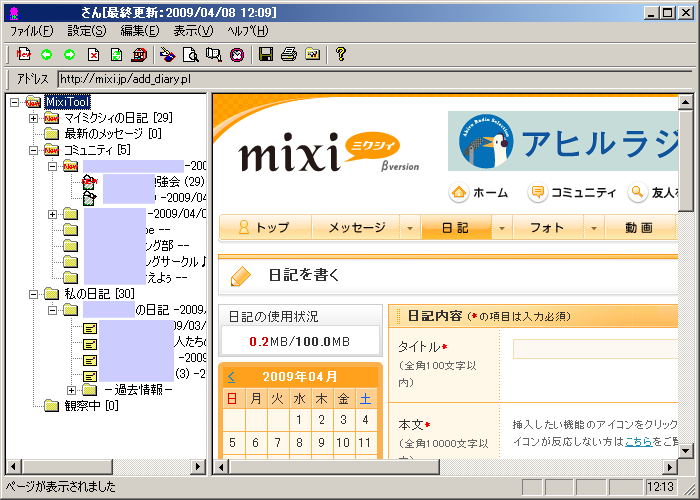Open dropdown arrow next to 日記 tab
Viewport: 700px width, 500px height.
tap(502, 228)
